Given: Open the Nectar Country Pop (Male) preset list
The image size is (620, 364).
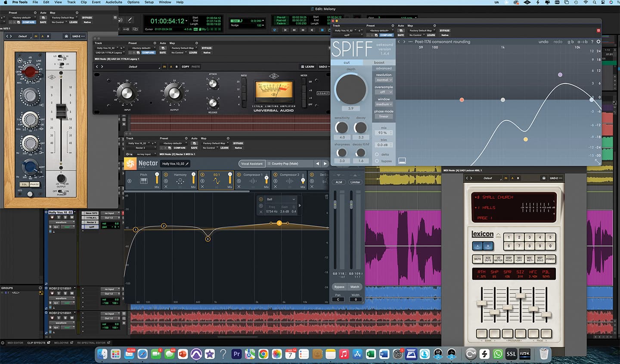Looking at the screenshot, I should 288,163.
